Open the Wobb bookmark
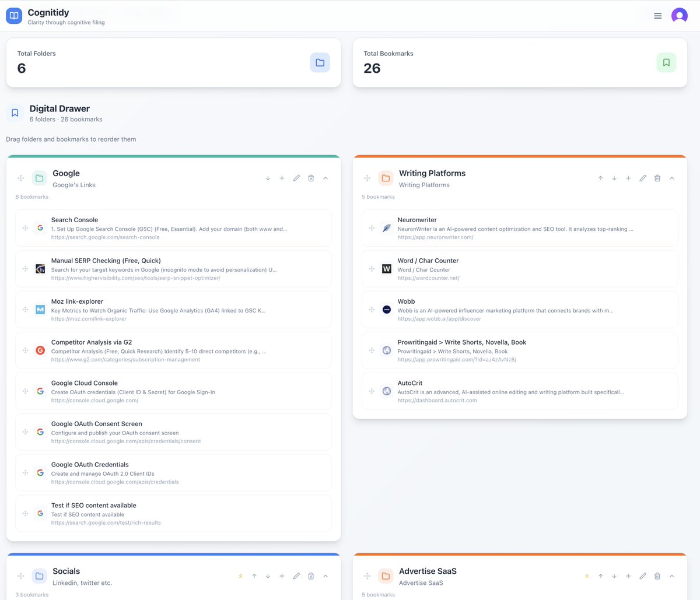Viewport: 700px width, 600px height. 520,310
